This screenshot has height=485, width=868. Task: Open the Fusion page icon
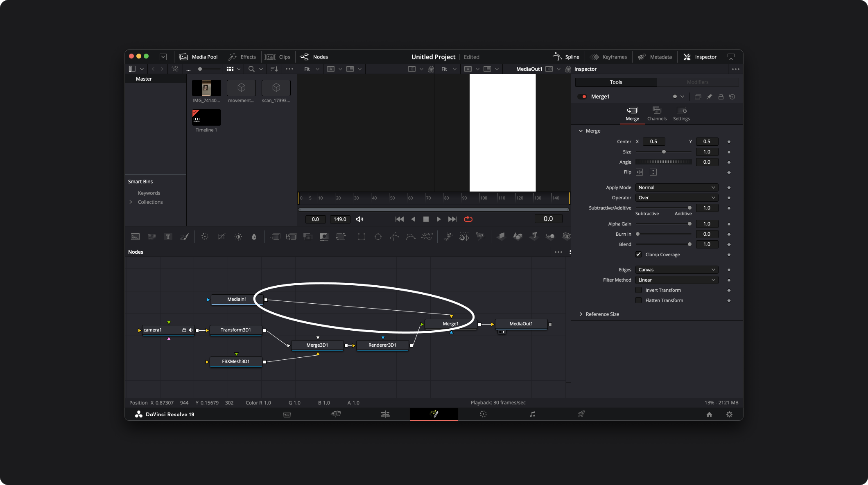click(x=434, y=414)
